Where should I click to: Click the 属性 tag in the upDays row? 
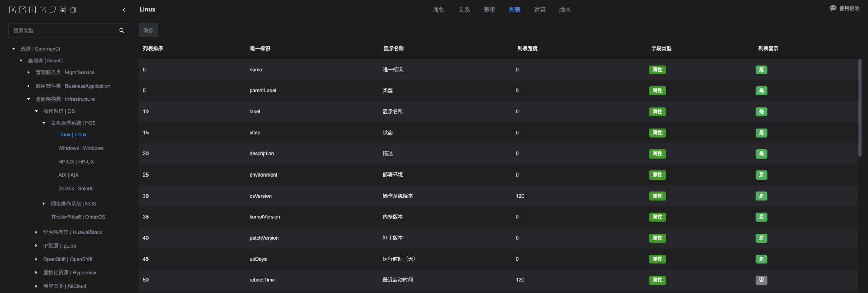click(657, 259)
